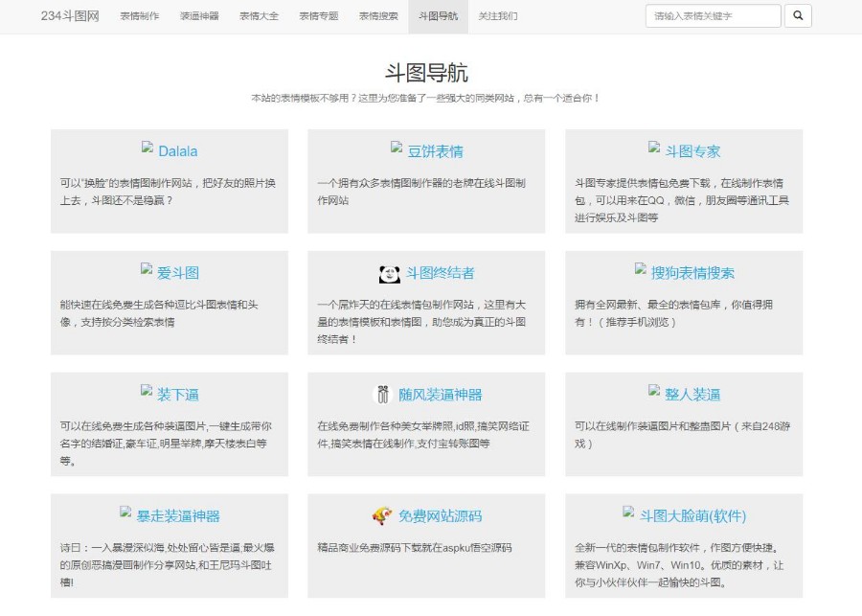Visit the 暴走装逼神器 link
This screenshot has height=616, width=862.
(178, 516)
